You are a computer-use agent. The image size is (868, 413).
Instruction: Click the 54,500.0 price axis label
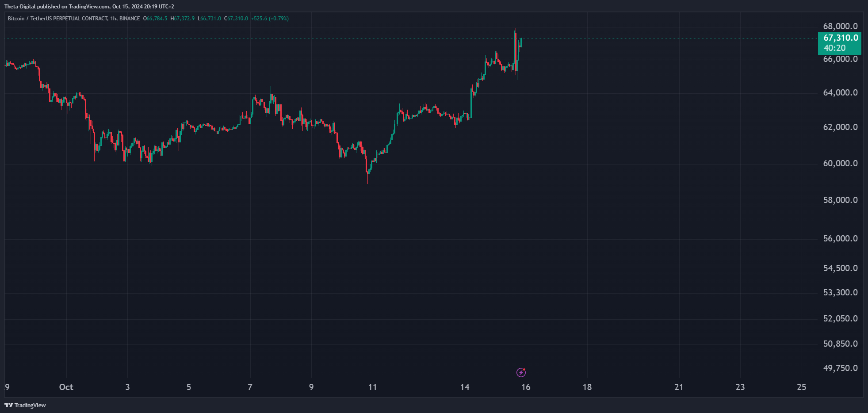pos(840,268)
